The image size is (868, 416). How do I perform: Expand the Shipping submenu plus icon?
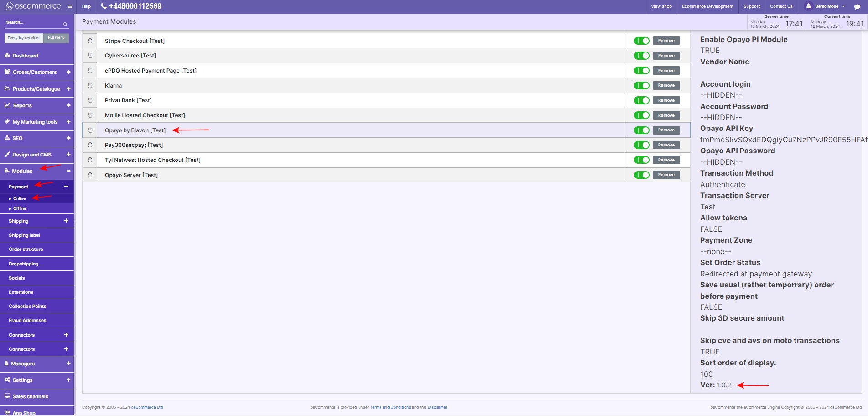(x=66, y=221)
